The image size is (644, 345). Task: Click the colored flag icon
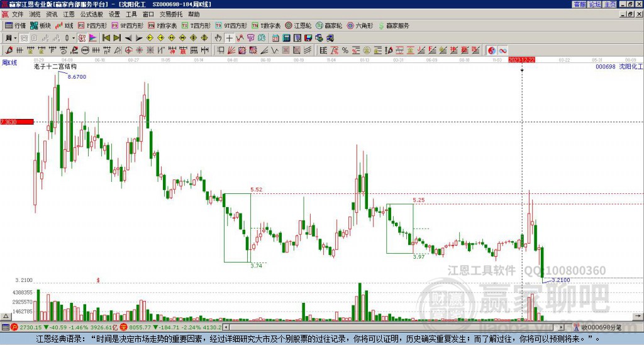tap(93, 38)
